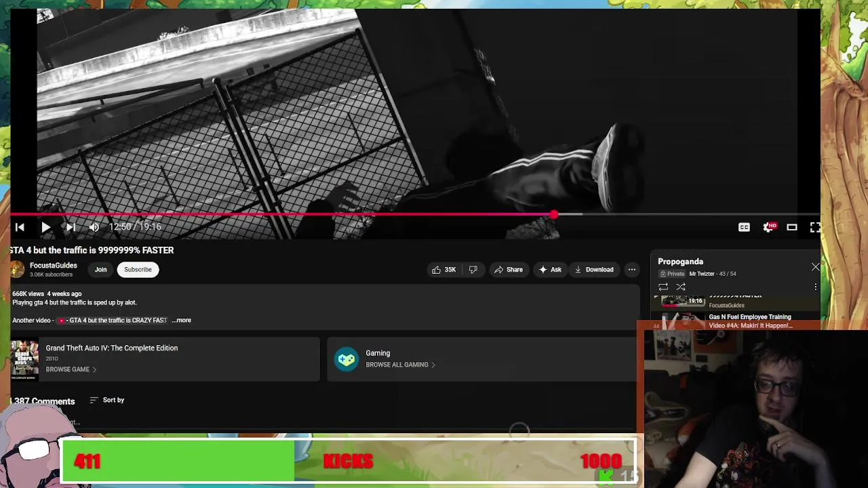This screenshot has width=868, height=488.
Task: Open FocustaGuides channel name link
Action: pos(54,265)
